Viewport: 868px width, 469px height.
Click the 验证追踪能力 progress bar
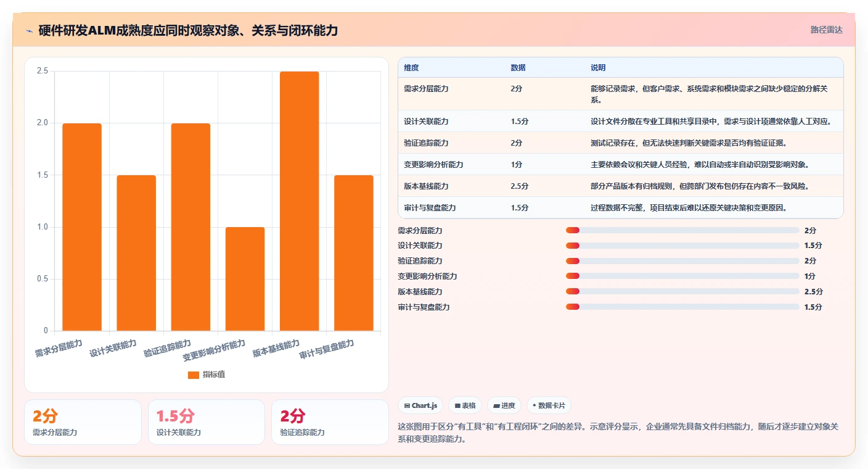[x=682, y=261]
